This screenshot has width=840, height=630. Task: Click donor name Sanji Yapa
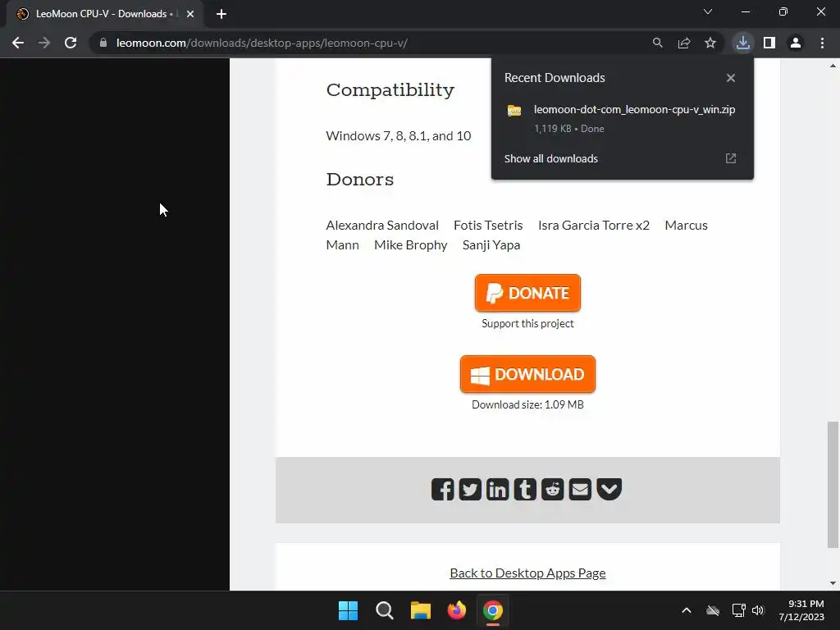pos(491,244)
